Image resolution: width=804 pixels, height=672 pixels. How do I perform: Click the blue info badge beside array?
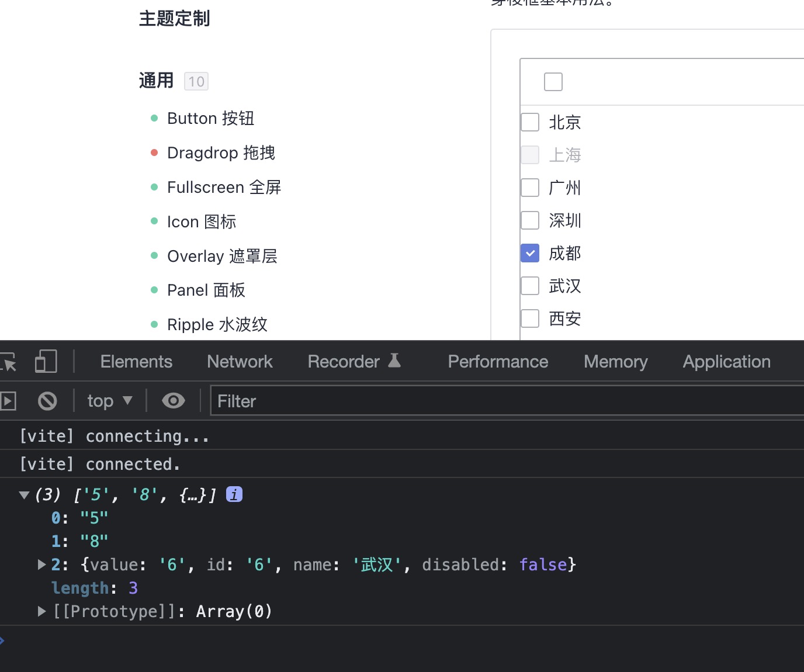(x=234, y=494)
